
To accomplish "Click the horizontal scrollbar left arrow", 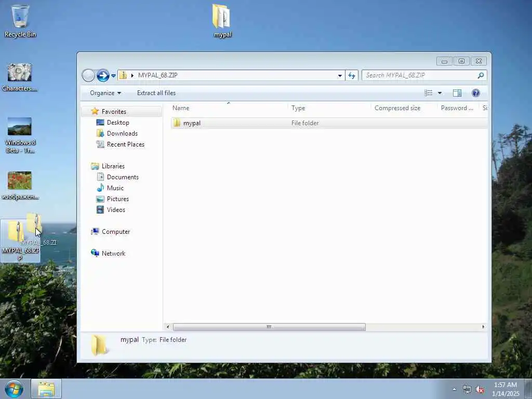I will (x=168, y=327).
